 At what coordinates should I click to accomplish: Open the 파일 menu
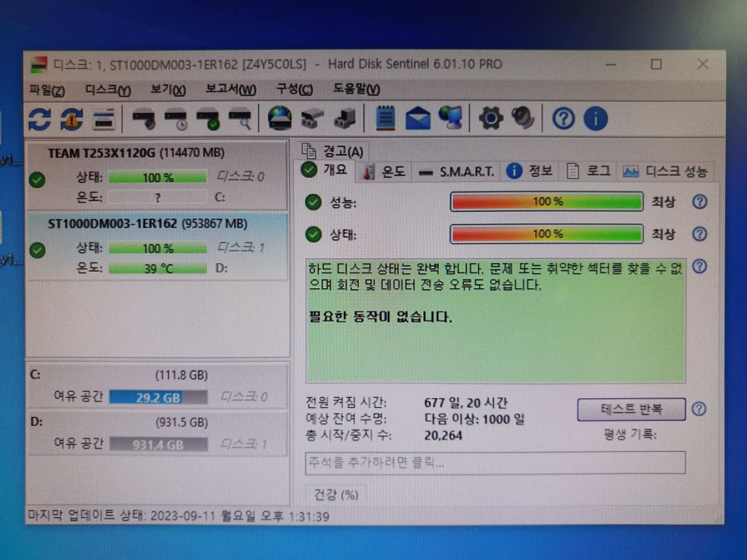(47, 90)
